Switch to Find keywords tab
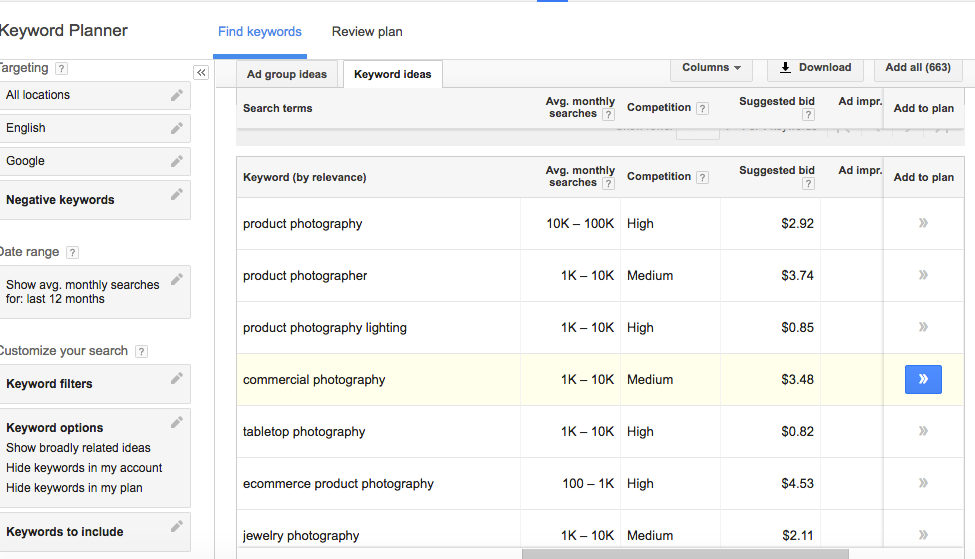The height and width of the screenshot is (559, 975). [x=259, y=32]
